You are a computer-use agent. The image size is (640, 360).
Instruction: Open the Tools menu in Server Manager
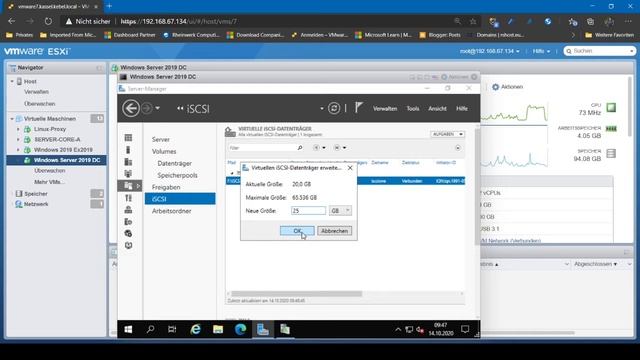tap(413, 109)
